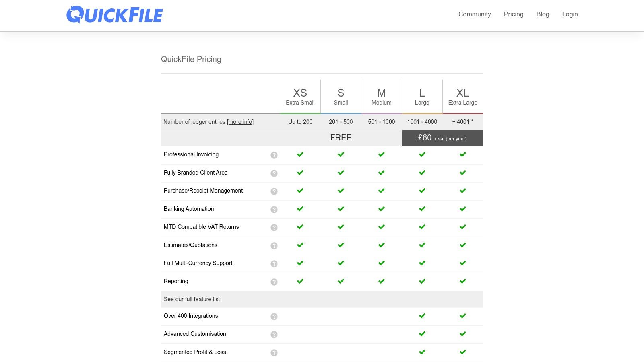Open the Community page
This screenshot has width=644, height=362.
click(x=474, y=14)
